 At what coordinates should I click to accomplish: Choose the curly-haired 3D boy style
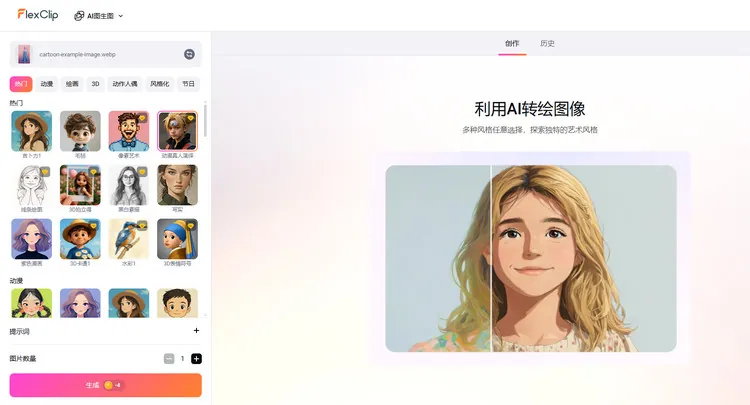click(x=80, y=131)
